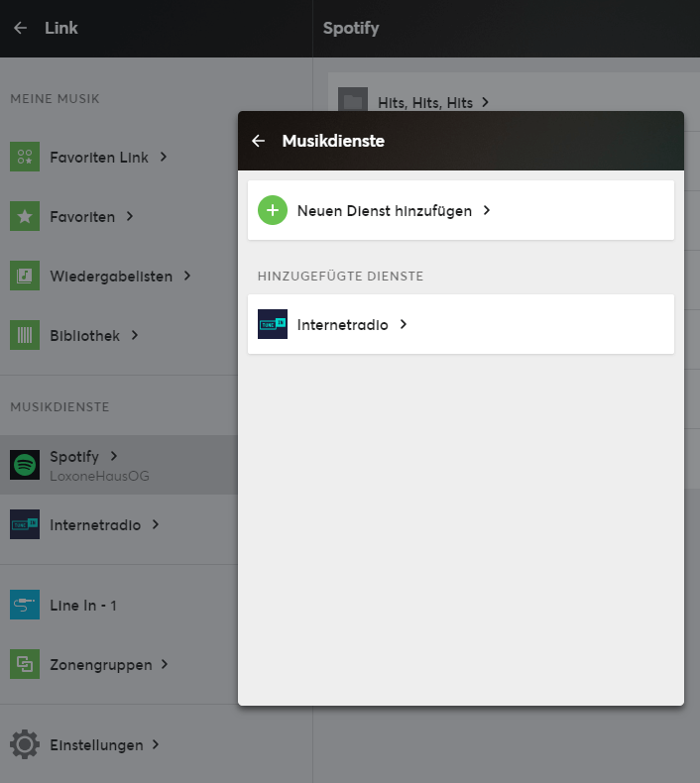Open Internetradio from added services list
The height and width of the screenshot is (783, 700).
342,324
